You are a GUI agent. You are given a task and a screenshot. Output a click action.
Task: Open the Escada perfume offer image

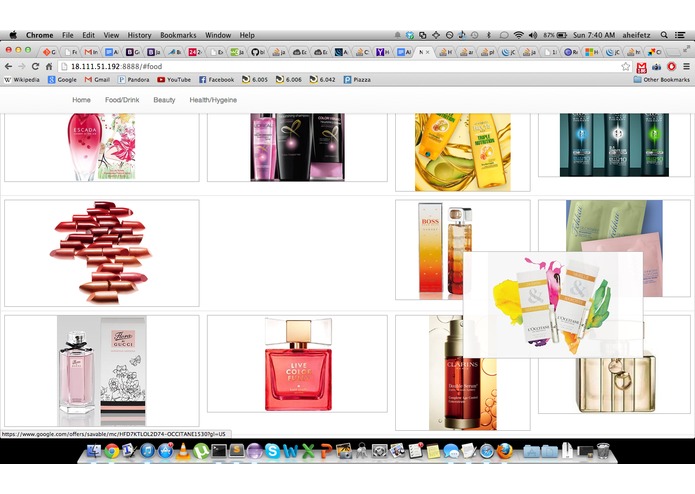click(102, 147)
